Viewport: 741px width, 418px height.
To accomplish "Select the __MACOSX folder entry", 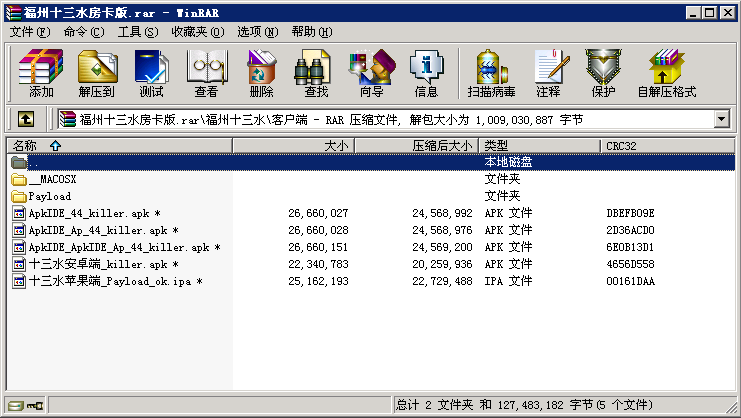I will (x=52, y=179).
